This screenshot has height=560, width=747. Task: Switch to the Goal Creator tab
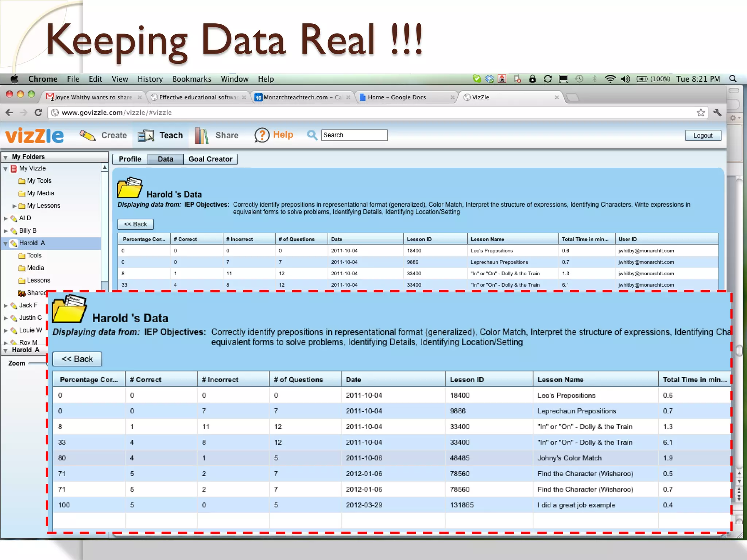pyautogui.click(x=210, y=159)
